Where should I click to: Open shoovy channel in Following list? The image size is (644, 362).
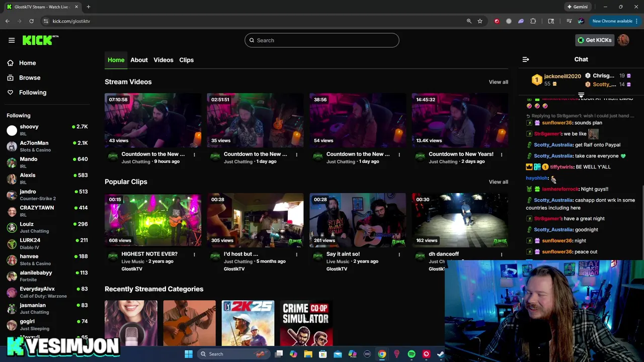[x=47, y=130]
